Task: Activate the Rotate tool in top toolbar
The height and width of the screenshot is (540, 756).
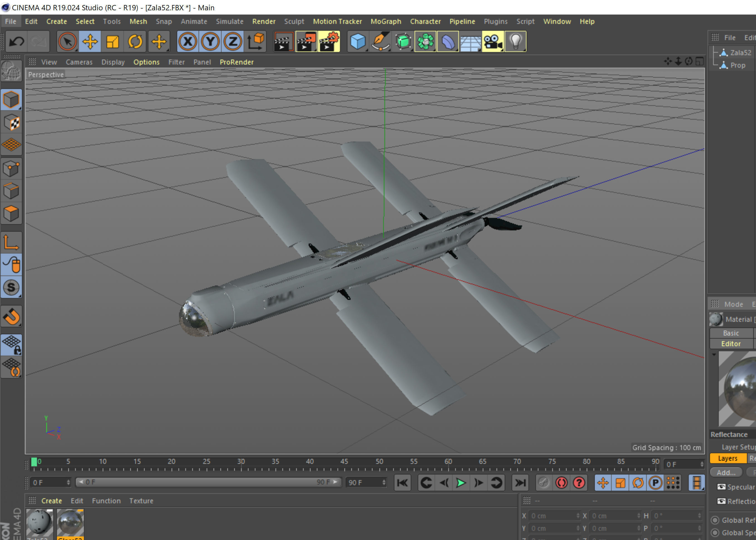Action: tap(135, 41)
